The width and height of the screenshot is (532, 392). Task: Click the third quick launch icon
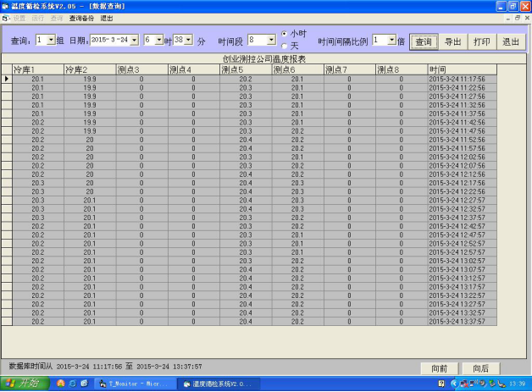84,384
